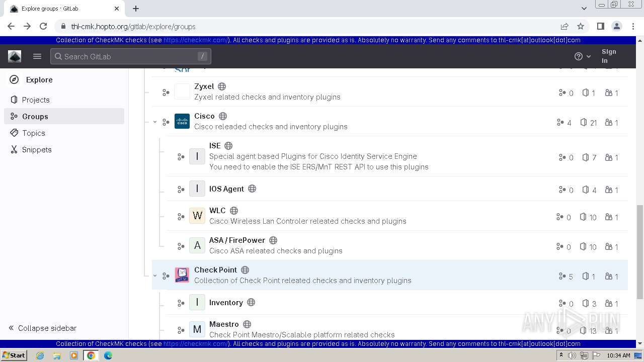This screenshot has width=644, height=362.
Task: Click globe icon next to ASA / FirePower
Action: [273, 240]
